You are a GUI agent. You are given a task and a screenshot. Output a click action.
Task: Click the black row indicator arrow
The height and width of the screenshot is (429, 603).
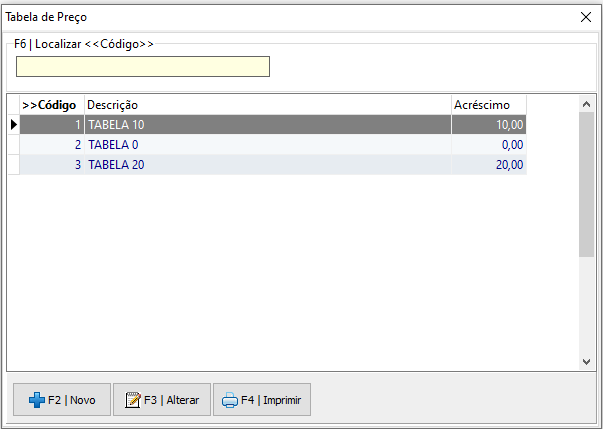tap(13, 125)
